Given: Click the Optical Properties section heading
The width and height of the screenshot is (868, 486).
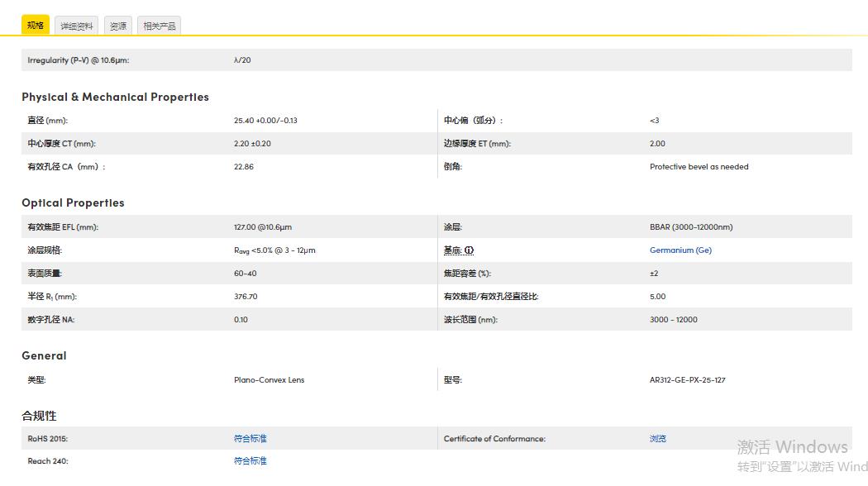Looking at the screenshot, I should [x=73, y=202].
